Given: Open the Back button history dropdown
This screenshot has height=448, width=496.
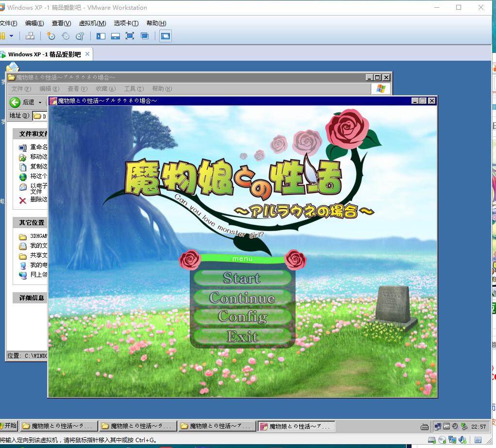Looking at the screenshot, I should (x=40, y=102).
